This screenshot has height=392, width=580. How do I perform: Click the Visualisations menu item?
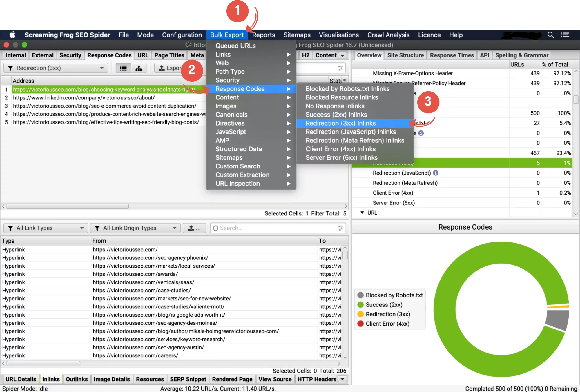339,35
